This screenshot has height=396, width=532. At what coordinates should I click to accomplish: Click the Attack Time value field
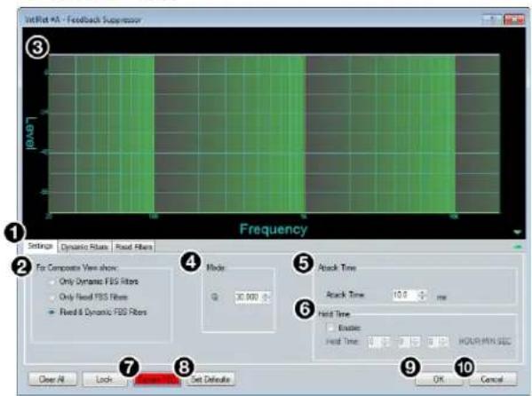404,295
